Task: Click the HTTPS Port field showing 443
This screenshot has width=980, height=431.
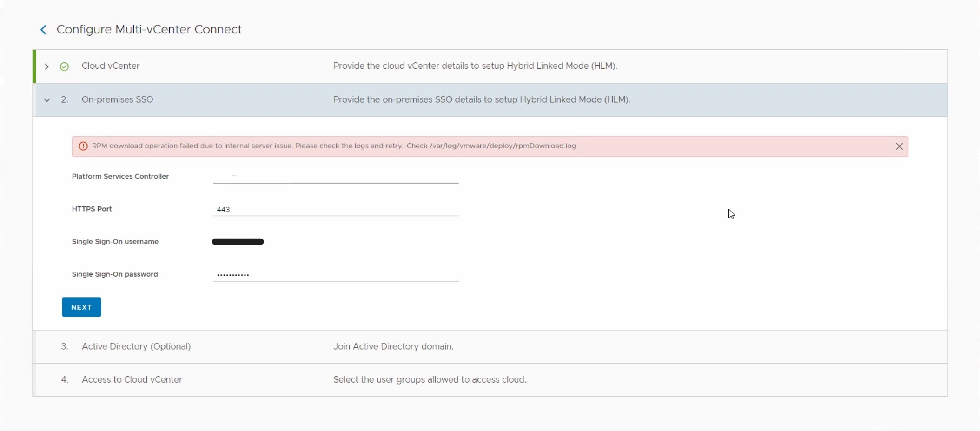Action: tap(335, 209)
